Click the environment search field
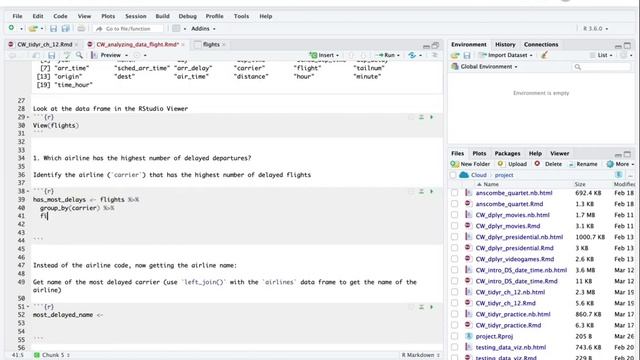Screen dimensions: 640x360 click(601, 67)
